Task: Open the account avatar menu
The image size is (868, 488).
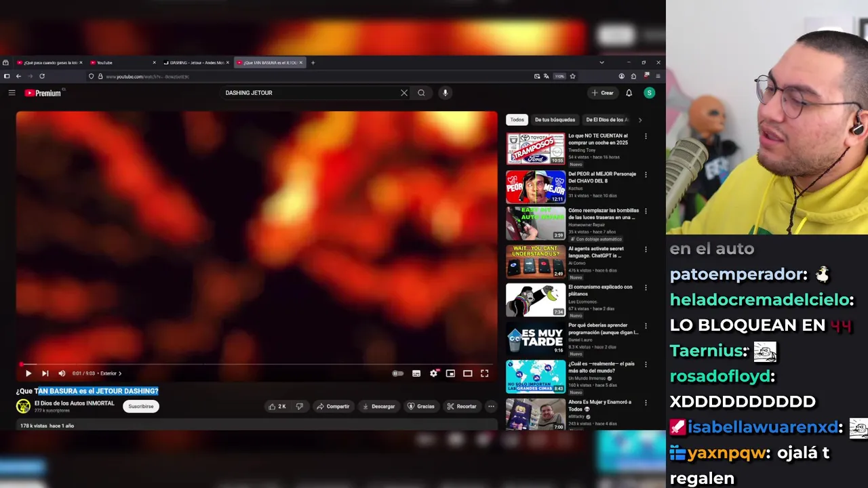Action: point(650,93)
